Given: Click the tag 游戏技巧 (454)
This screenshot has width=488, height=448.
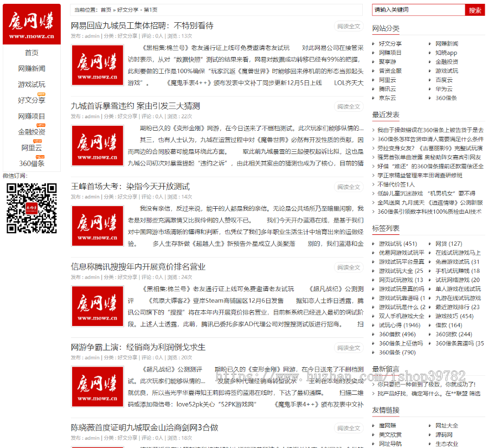Looking at the screenshot, I should [454, 316].
